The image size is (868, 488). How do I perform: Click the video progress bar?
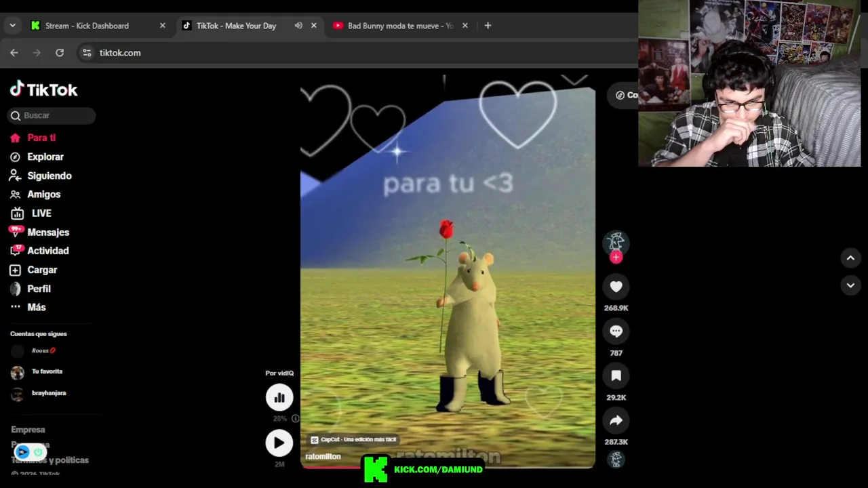click(x=448, y=467)
